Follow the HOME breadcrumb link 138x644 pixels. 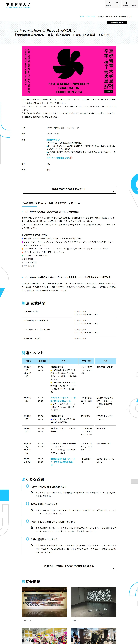(x=82, y=17)
